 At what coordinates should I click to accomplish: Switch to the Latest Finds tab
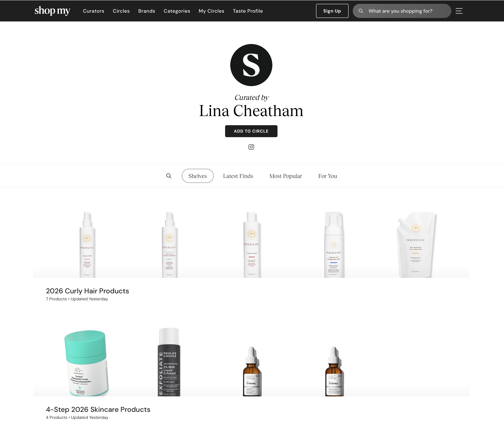coord(238,176)
